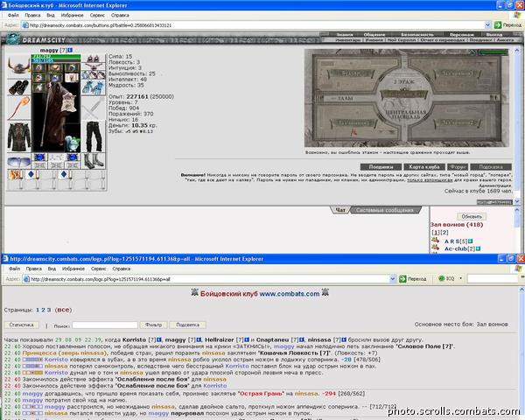525x420 pixels.
Task: Click the (все) pages link
Action: click(x=63, y=310)
